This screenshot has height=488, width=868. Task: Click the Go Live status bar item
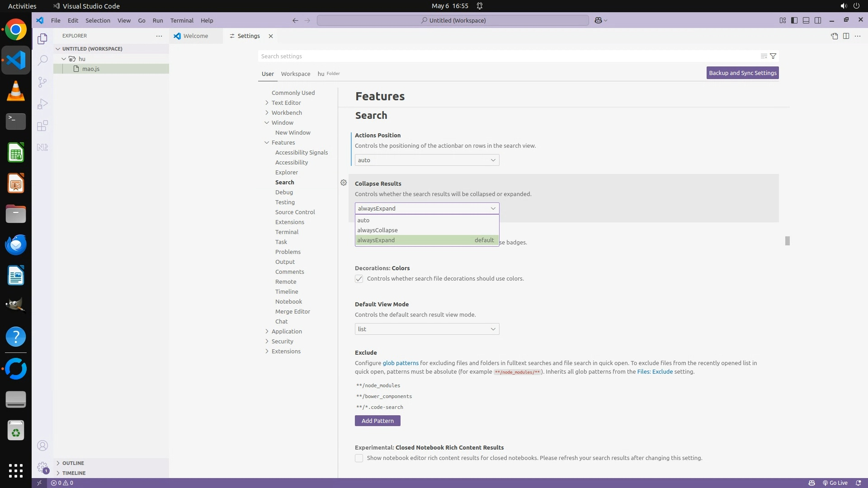(835, 483)
